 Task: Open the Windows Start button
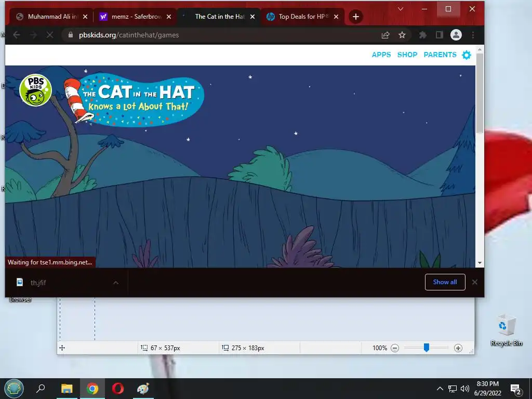(14, 389)
